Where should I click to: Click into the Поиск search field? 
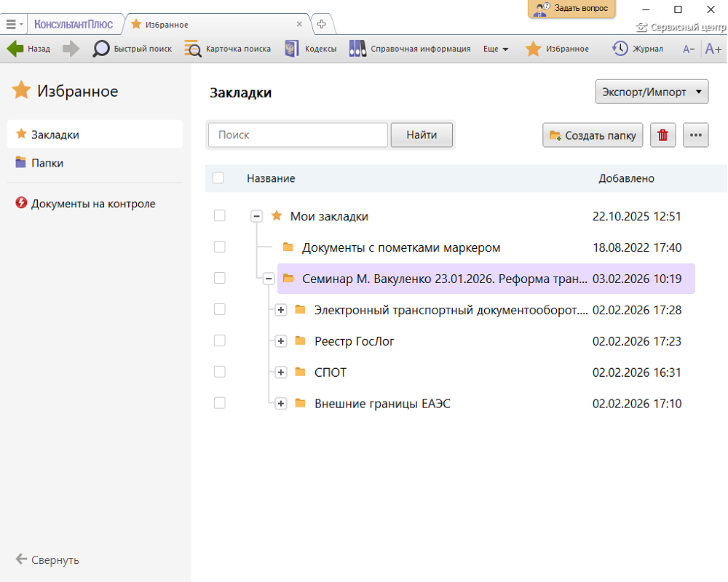click(298, 135)
